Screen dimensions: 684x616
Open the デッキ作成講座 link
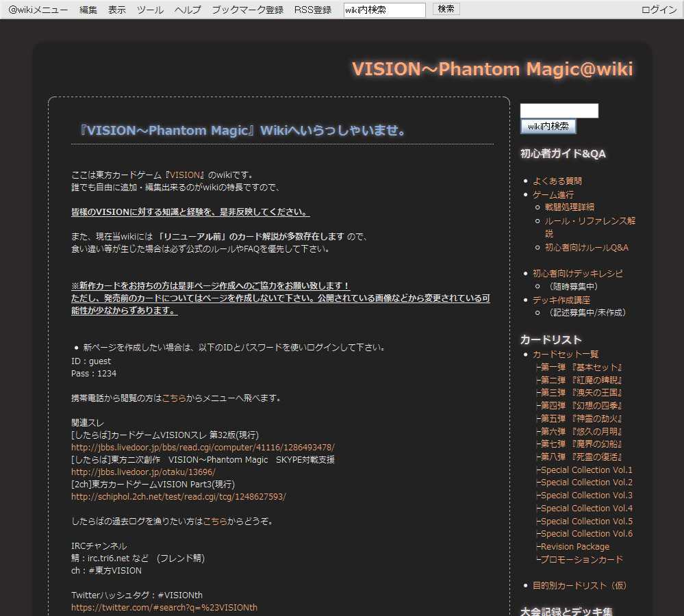coord(561,300)
